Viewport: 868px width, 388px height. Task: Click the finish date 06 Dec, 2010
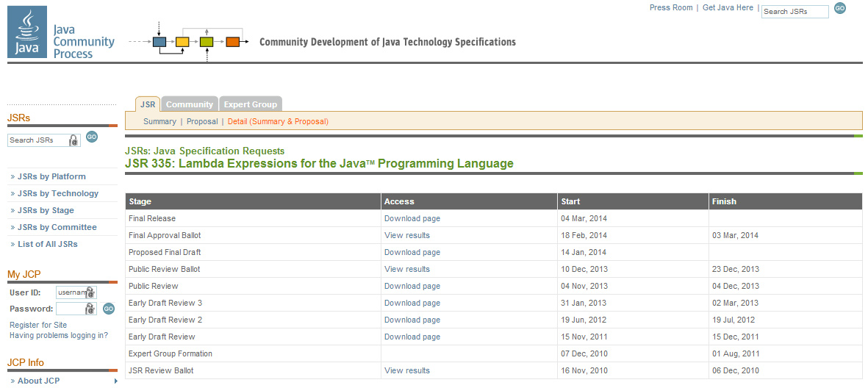[736, 370]
